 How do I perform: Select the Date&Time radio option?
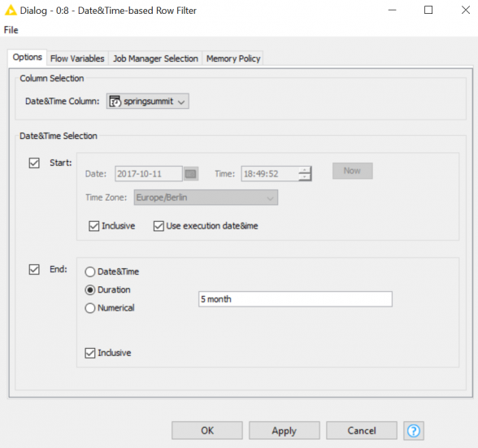coord(90,272)
